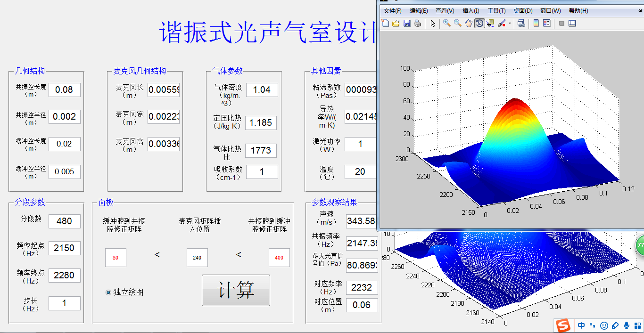Viewport: 644px width, 333px height.
Task: Click the Print Figure icon
Action: point(417,23)
